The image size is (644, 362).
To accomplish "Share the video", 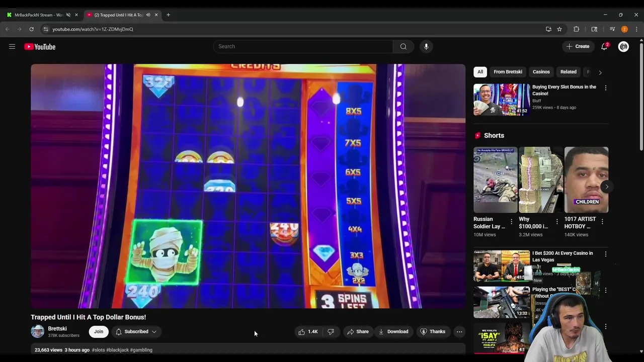I will click(x=358, y=332).
